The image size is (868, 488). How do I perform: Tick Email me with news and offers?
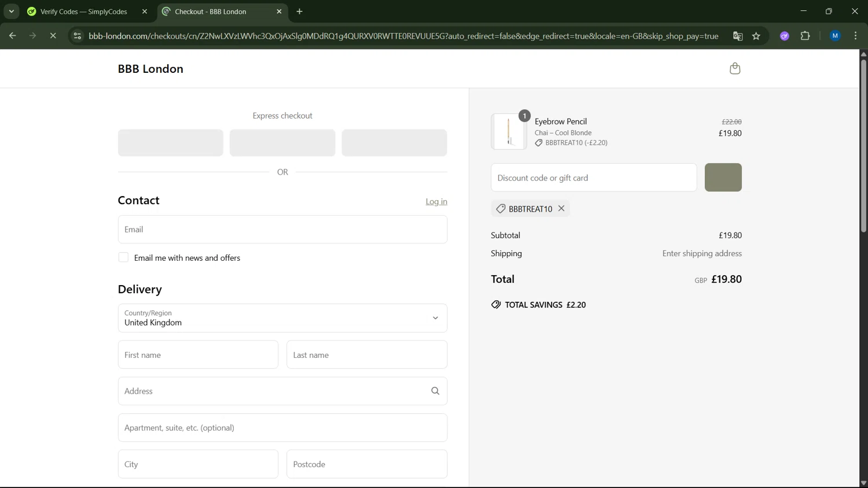point(123,257)
